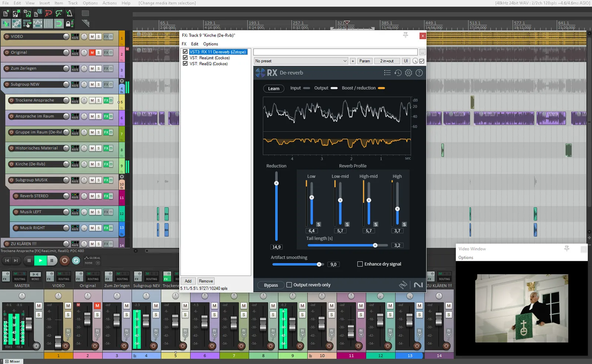Click the record button in transport

65,261
